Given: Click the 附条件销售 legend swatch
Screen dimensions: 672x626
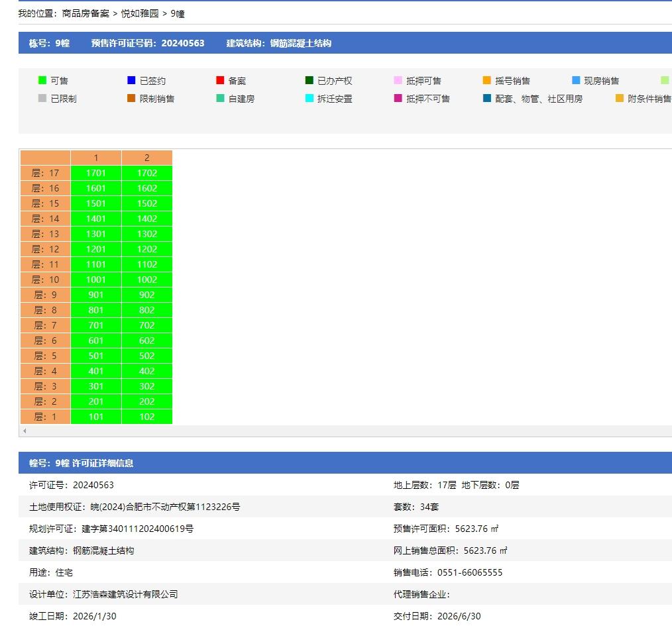Looking at the screenshot, I should pos(620,98).
